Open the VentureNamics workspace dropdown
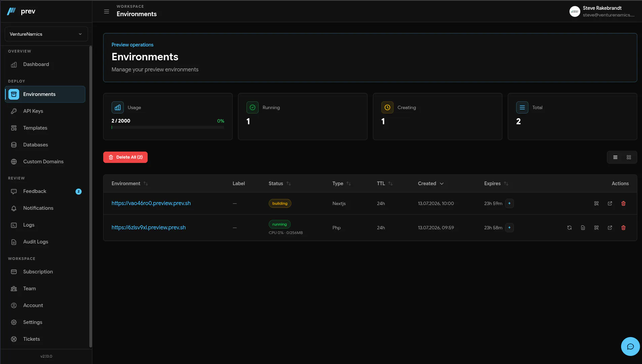This screenshot has height=364, width=642. pyautogui.click(x=46, y=34)
